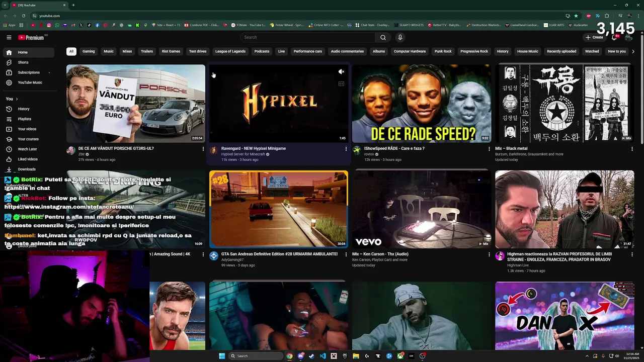Image resolution: width=644 pixels, height=362 pixels.
Task: Open Discord from the taskbar
Action: click(x=300, y=356)
